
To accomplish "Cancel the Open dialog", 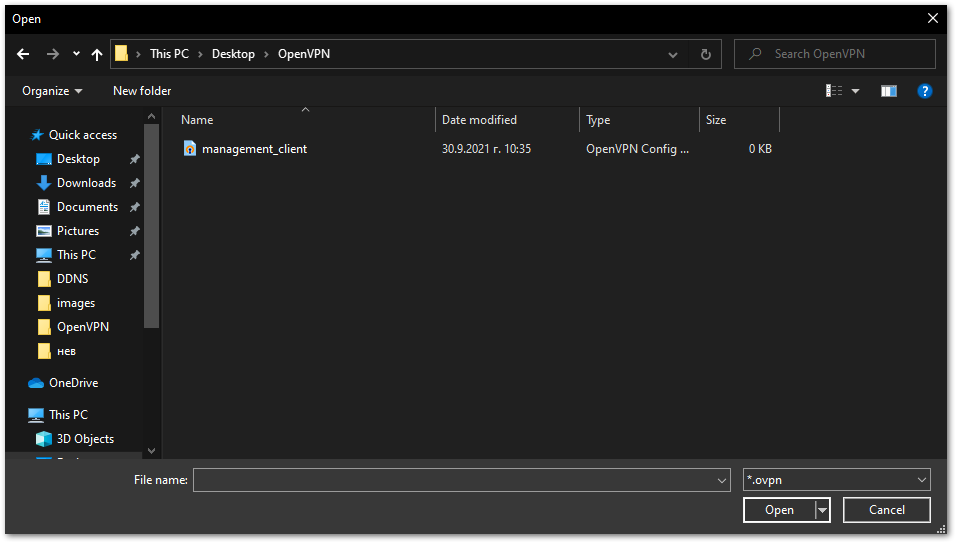I will point(886,510).
